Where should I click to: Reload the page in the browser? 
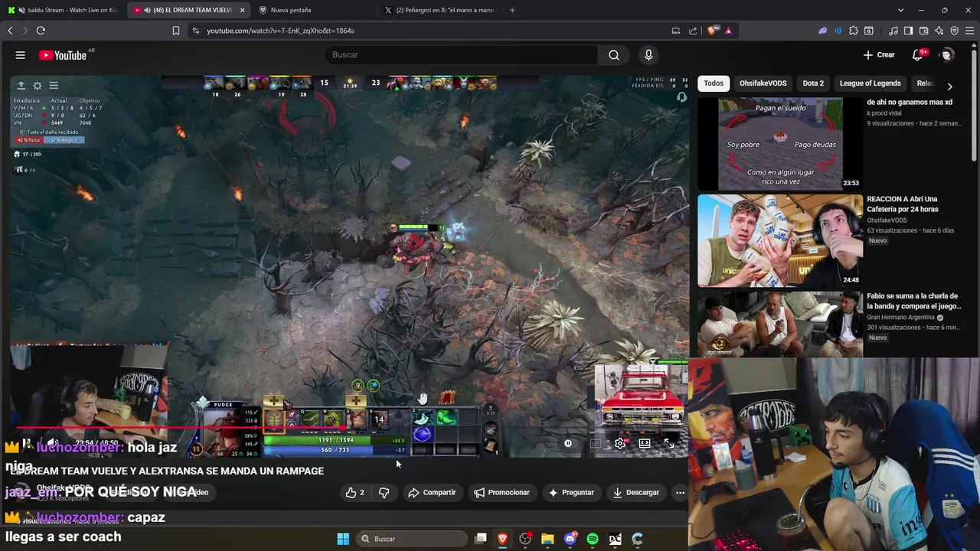41,31
